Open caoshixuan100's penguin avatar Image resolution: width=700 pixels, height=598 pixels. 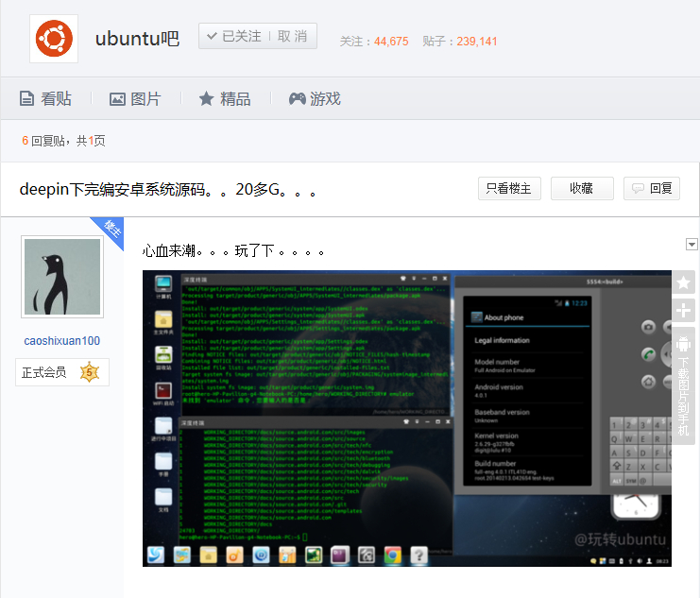pyautogui.click(x=62, y=277)
